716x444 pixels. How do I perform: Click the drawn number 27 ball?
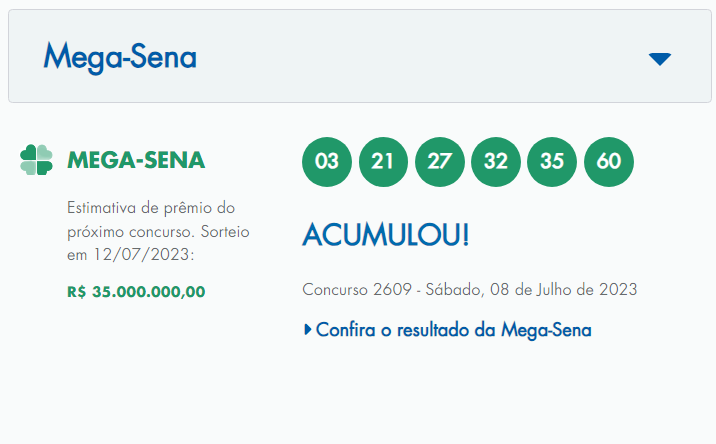[440, 162]
